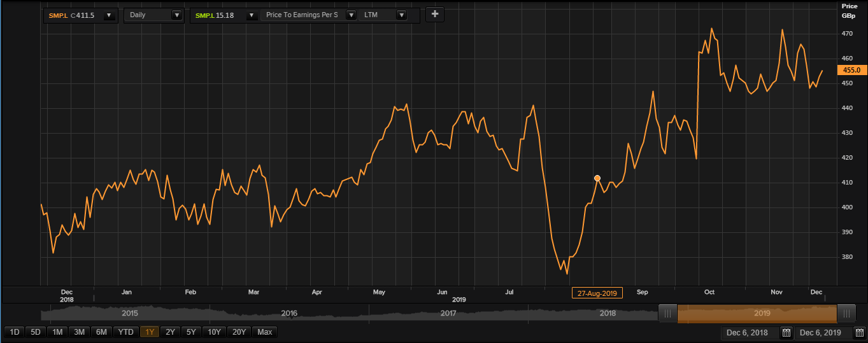Click the Oct month label on time axis

pos(709,292)
